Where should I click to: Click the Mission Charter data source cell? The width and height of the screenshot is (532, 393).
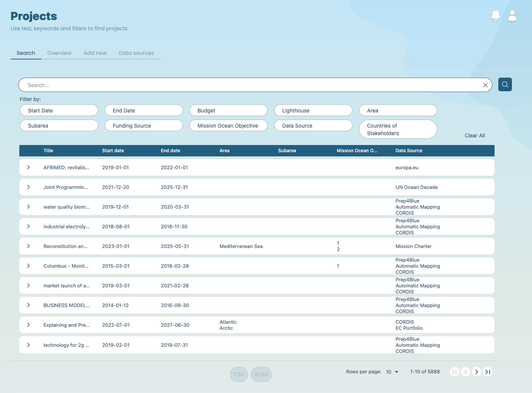coord(413,246)
